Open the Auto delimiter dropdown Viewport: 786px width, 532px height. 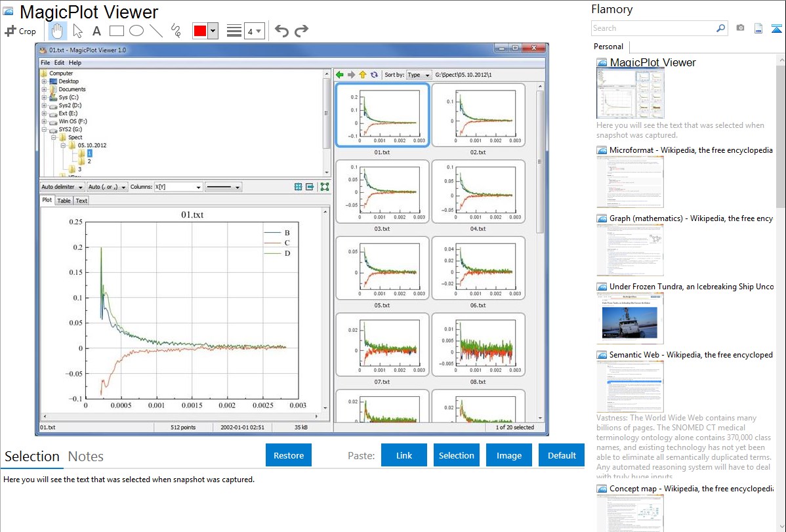[x=62, y=187]
